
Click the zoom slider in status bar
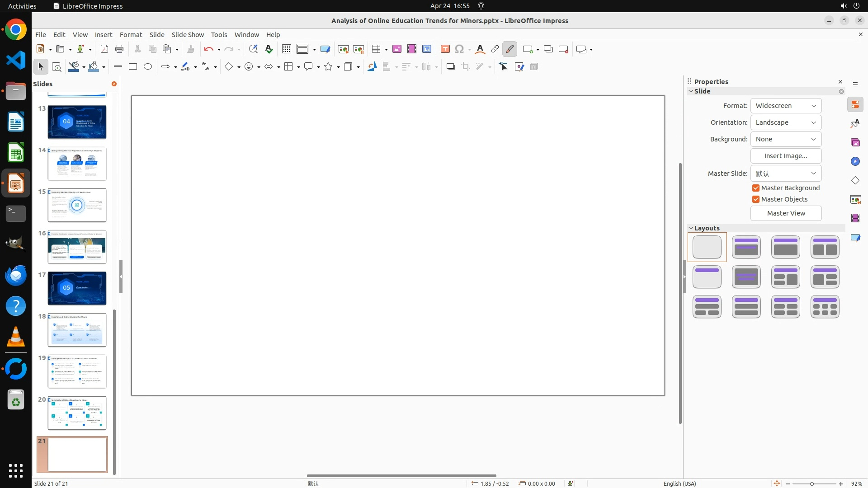pos(812,483)
